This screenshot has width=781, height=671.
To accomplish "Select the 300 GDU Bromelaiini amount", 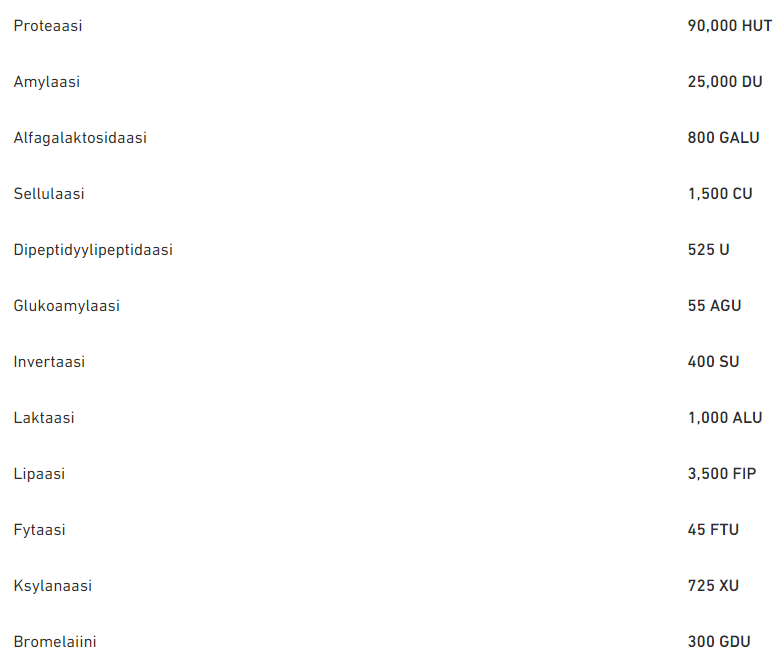I will [718, 642].
